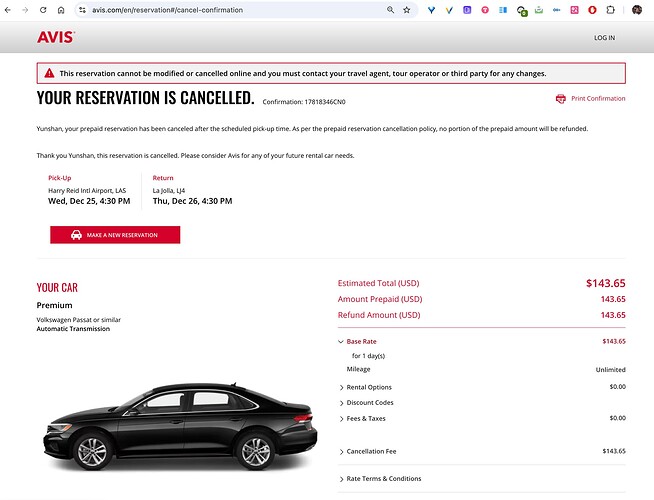The width and height of the screenshot is (654, 500).
Task: Click the avis.com URL address field
Action: (220, 10)
